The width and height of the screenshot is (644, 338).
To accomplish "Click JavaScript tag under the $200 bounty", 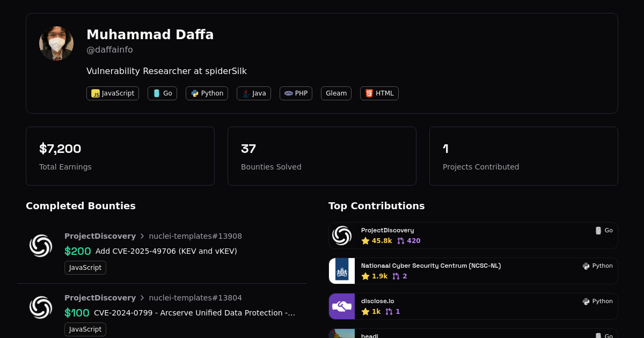I will click(x=85, y=268).
